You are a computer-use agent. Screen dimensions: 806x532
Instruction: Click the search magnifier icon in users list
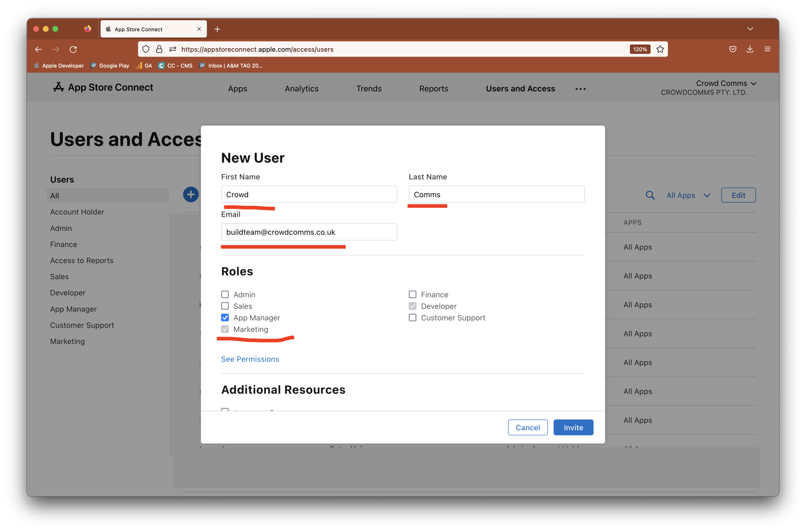(x=650, y=195)
